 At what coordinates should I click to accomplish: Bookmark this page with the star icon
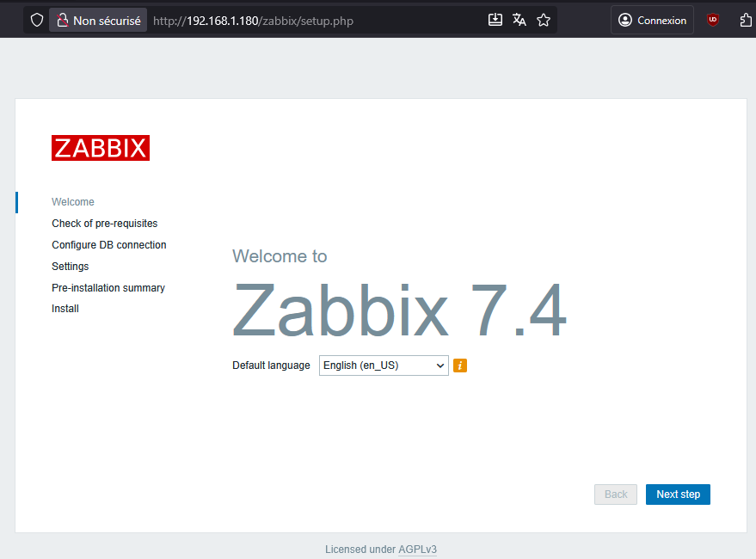click(544, 21)
